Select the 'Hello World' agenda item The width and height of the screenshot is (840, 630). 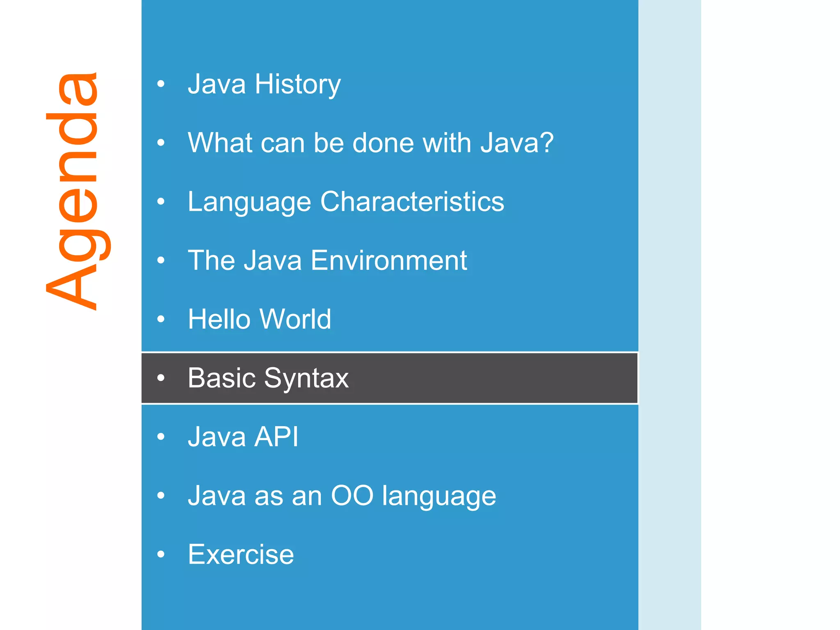(x=259, y=319)
